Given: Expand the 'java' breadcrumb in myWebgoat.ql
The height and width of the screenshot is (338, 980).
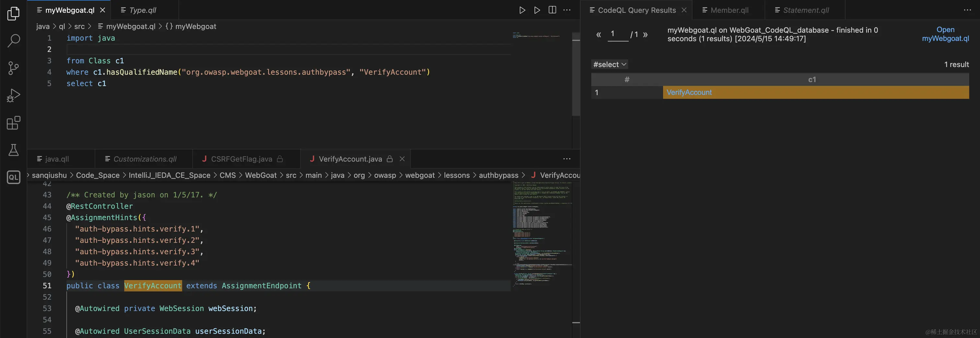Looking at the screenshot, I should (42, 26).
